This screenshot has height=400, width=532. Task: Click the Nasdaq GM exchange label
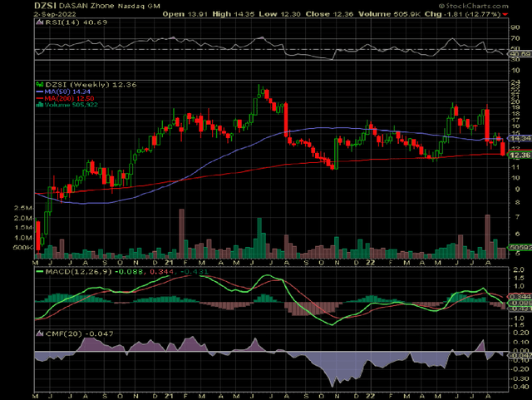[x=139, y=6]
